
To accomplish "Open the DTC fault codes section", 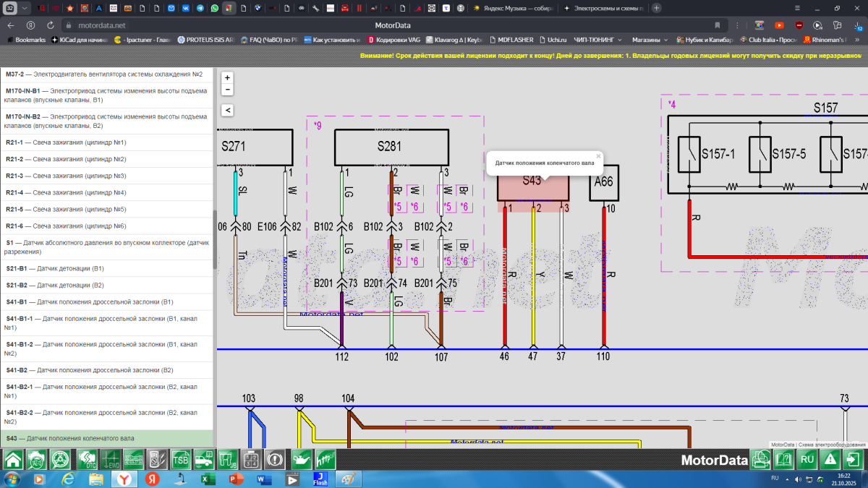I will 87,459.
